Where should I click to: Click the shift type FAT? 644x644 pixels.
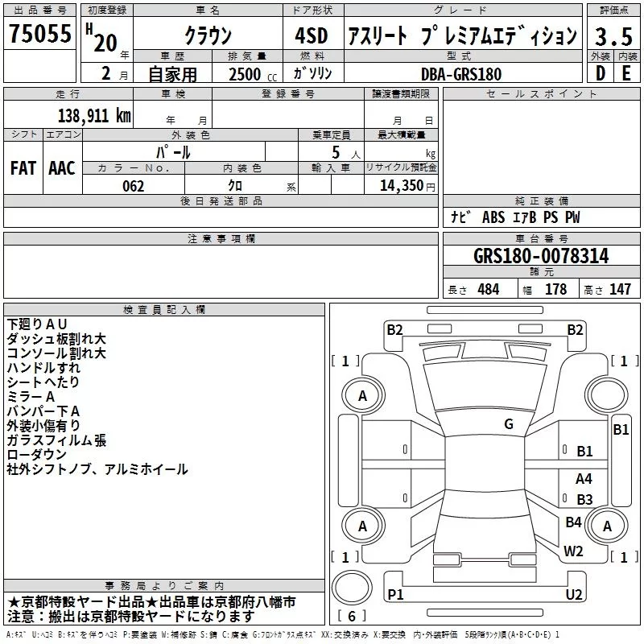(x=23, y=168)
